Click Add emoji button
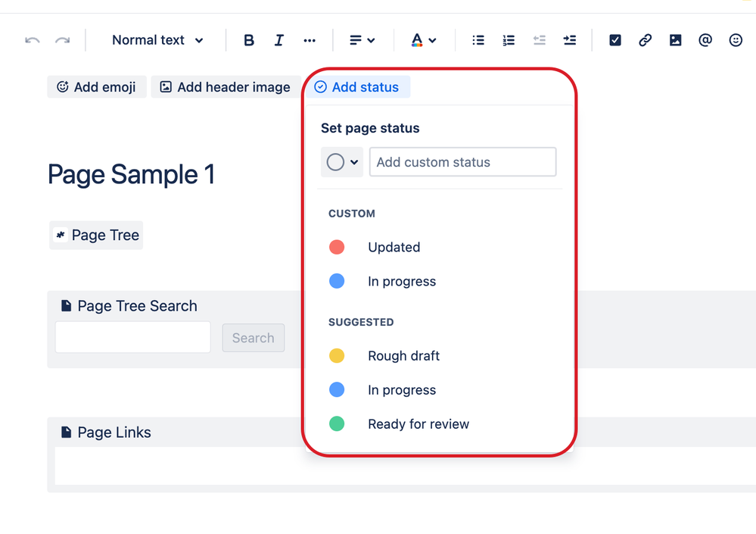The image size is (756, 534). tap(96, 87)
